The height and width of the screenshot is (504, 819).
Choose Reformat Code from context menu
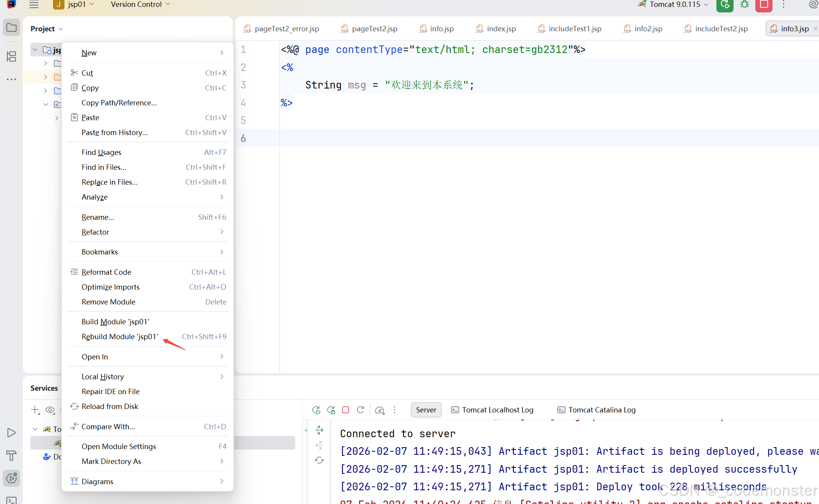point(106,272)
